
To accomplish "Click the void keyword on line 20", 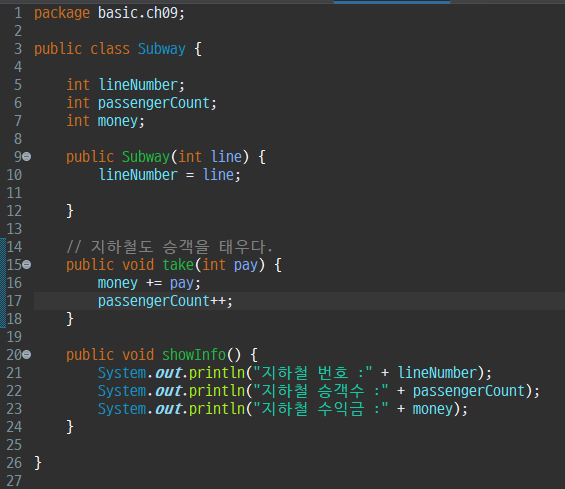I will tap(138, 355).
